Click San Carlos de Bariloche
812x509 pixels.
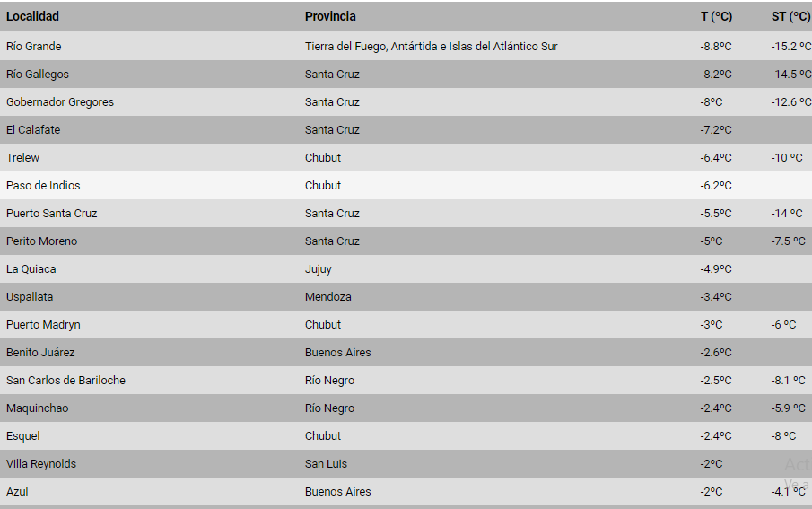click(x=65, y=380)
